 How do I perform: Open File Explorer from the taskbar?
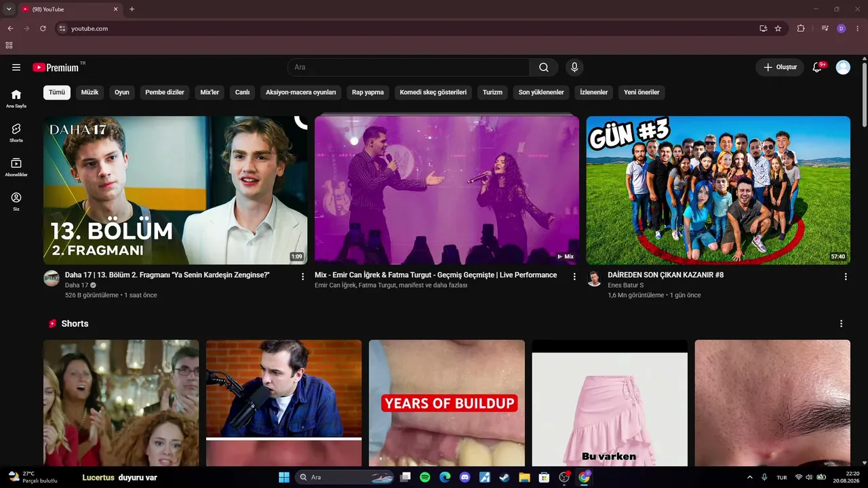[524, 477]
